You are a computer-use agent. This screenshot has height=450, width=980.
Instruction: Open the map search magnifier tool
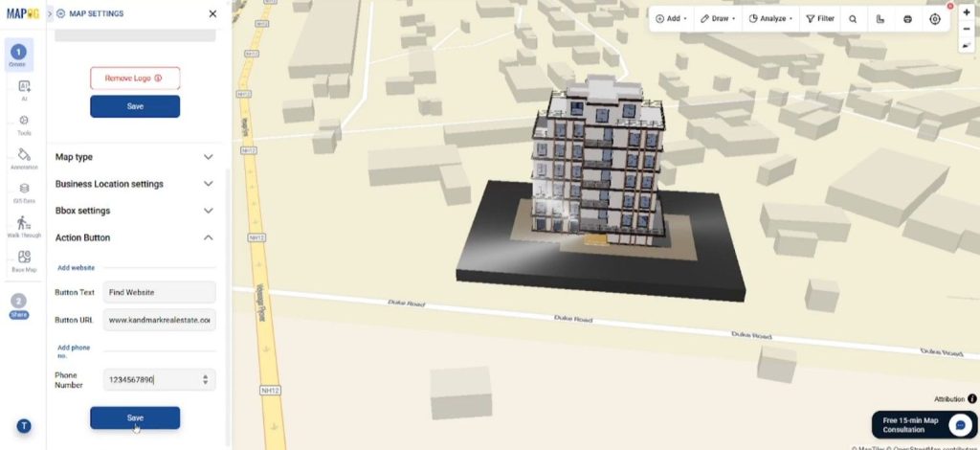coord(853,19)
